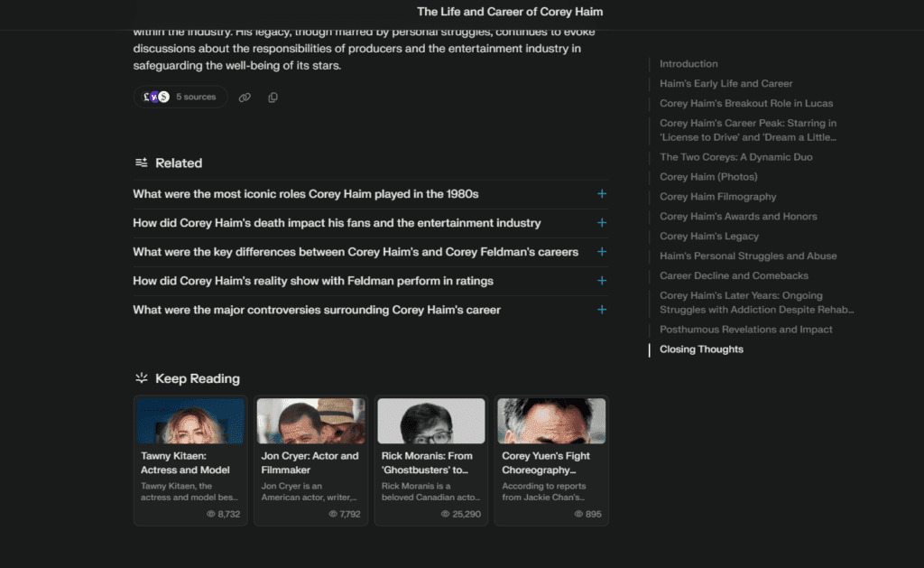Jump to Introduction in the outline
Viewport: 924px width, 568px height.
[688, 64]
